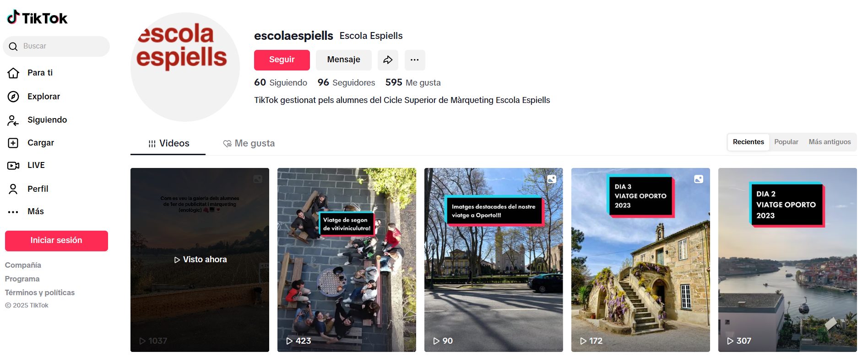Expand the Compañía footer section

(23, 265)
